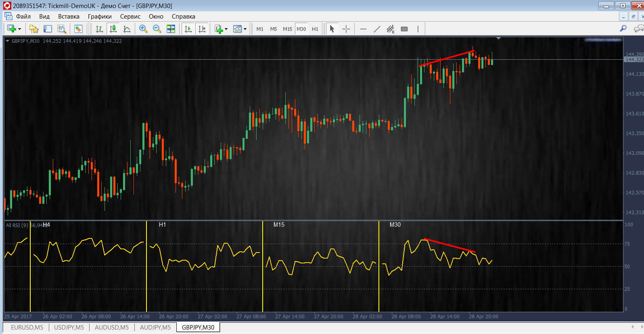The height and width of the screenshot is (334, 644).
Task: Zoom in on the chart
Action: click(x=143, y=29)
